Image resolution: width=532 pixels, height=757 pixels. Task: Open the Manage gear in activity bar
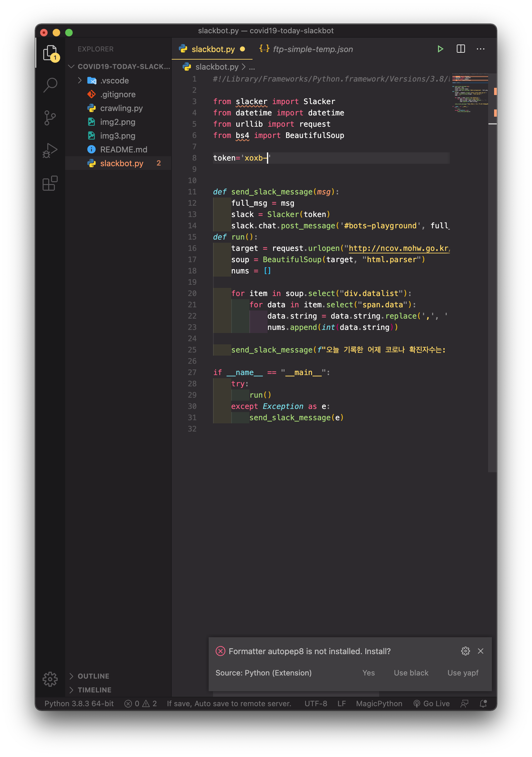[50, 679]
